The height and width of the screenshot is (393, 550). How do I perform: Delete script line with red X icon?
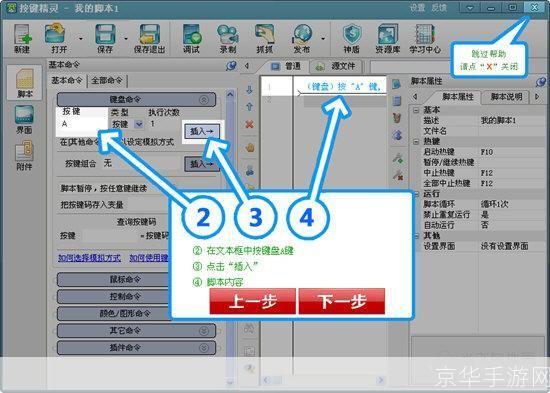tap(249, 124)
